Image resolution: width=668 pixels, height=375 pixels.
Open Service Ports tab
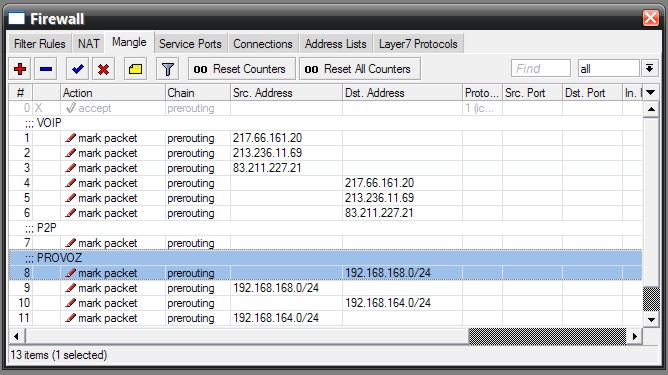point(190,44)
